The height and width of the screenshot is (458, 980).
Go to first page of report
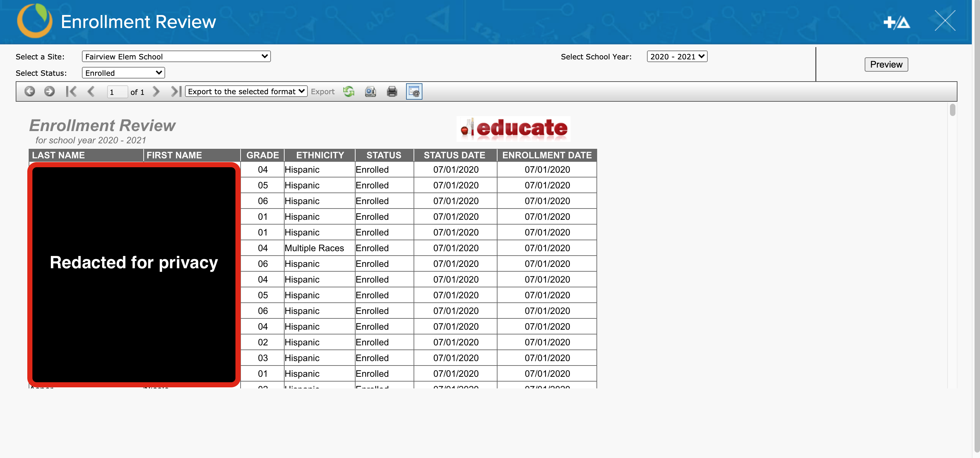71,91
